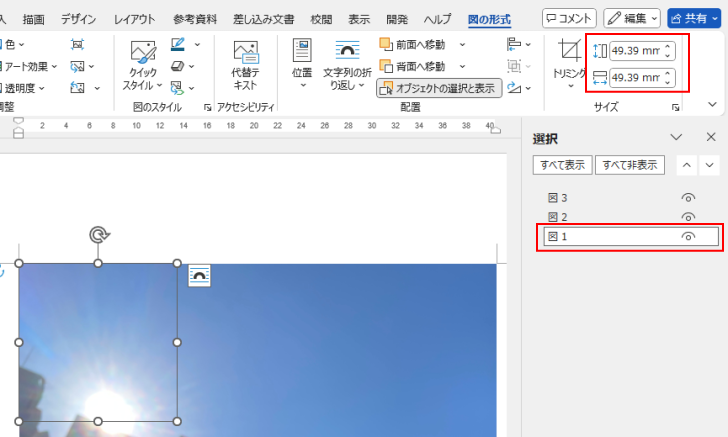Viewport: 728px width, 437px height.
Task: Open the Layout (レイアウト) tab
Action: [134, 19]
